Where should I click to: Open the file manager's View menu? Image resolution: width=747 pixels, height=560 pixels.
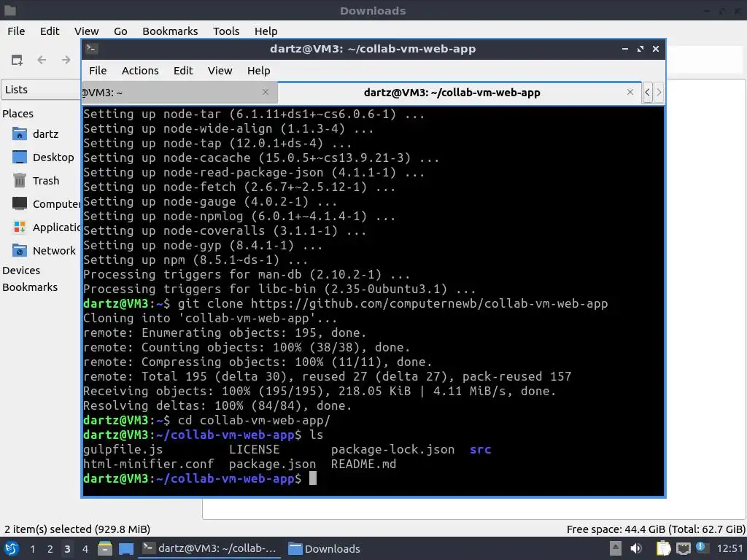86,31
